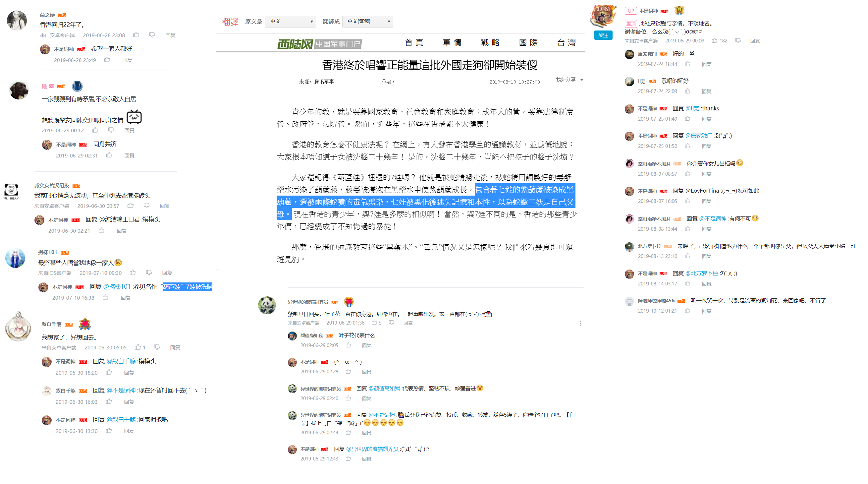Open the three-dot menu on the panda comment
This screenshot has height=484, width=868.
(x=580, y=324)
